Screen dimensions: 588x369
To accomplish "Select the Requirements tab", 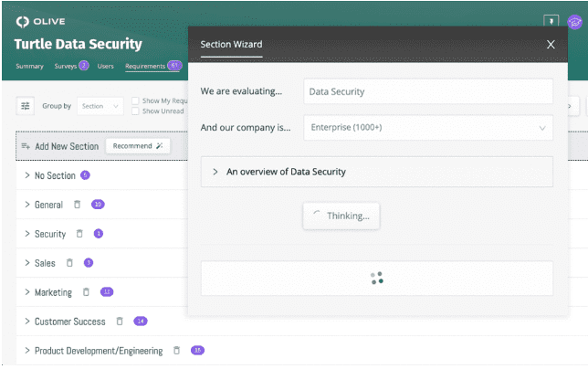I will [x=145, y=67].
